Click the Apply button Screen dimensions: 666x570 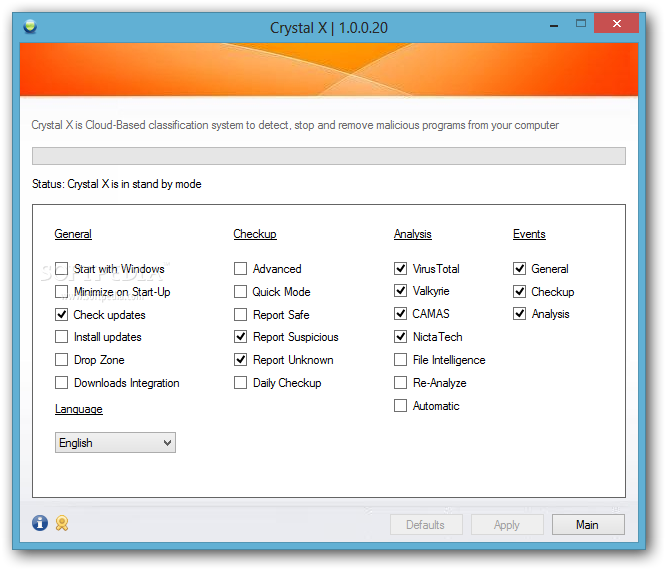(x=507, y=525)
